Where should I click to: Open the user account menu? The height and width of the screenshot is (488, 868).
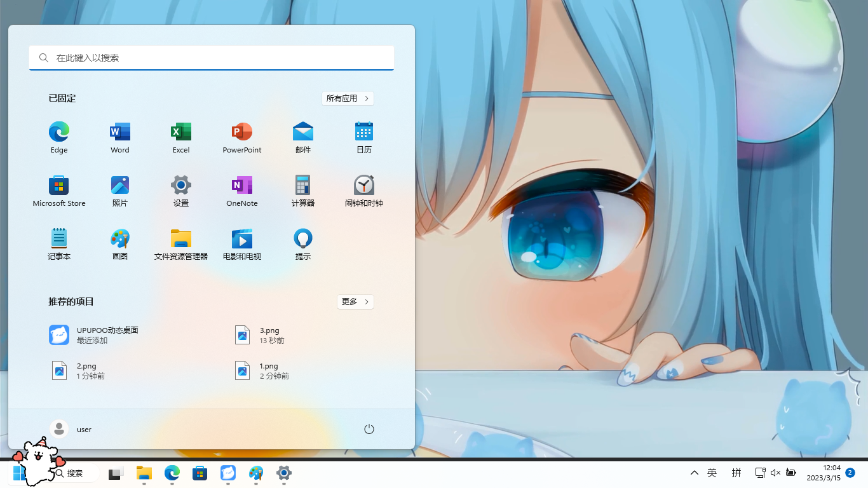[71, 430]
